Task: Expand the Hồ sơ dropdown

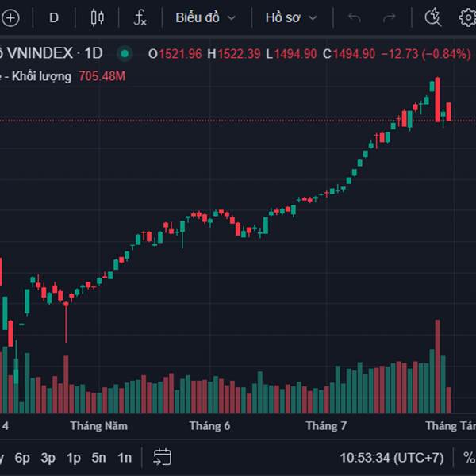Action: click(291, 18)
